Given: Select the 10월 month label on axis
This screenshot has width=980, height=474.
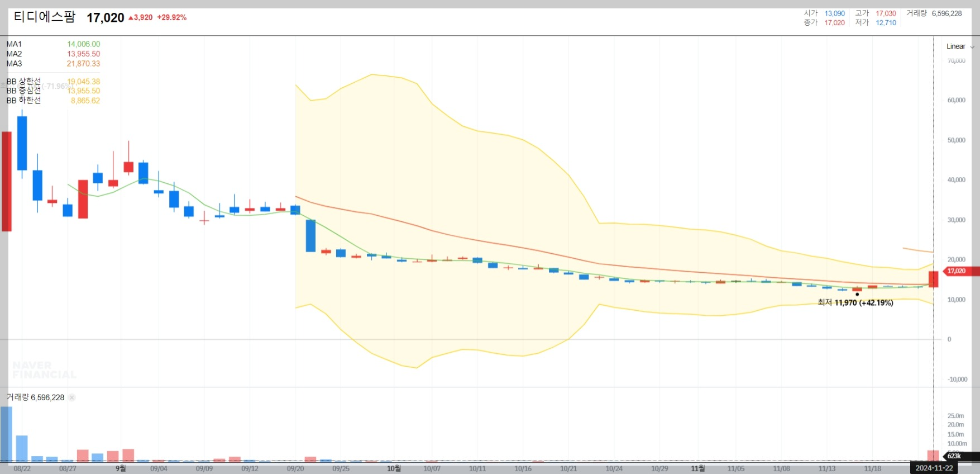Looking at the screenshot, I should click(394, 468).
